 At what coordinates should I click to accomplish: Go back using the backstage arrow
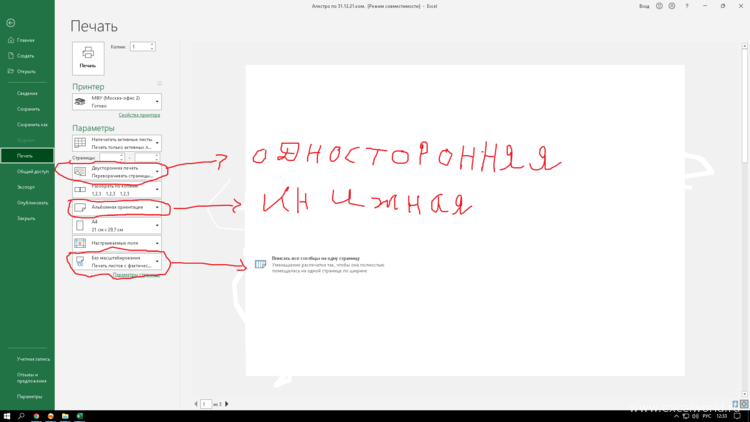click(x=11, y=22)
